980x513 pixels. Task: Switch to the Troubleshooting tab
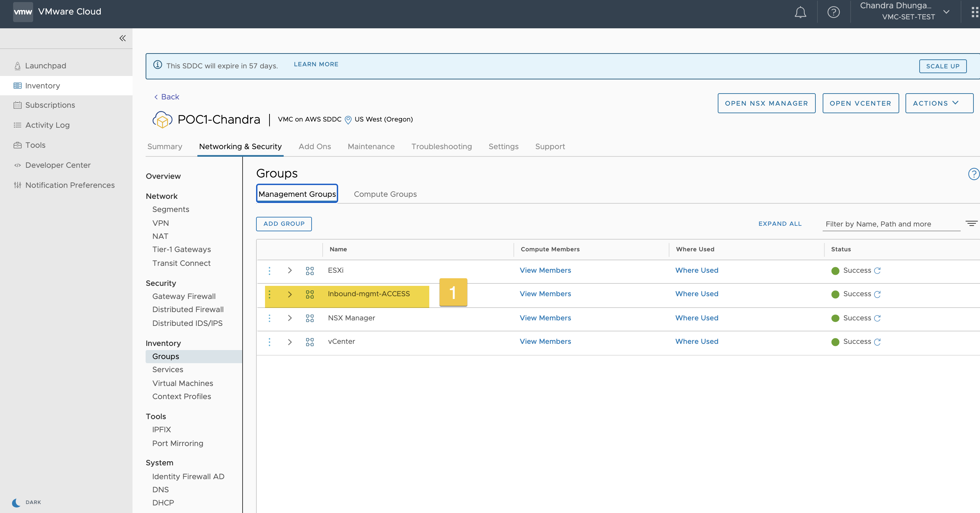click(x=441, y=146)
